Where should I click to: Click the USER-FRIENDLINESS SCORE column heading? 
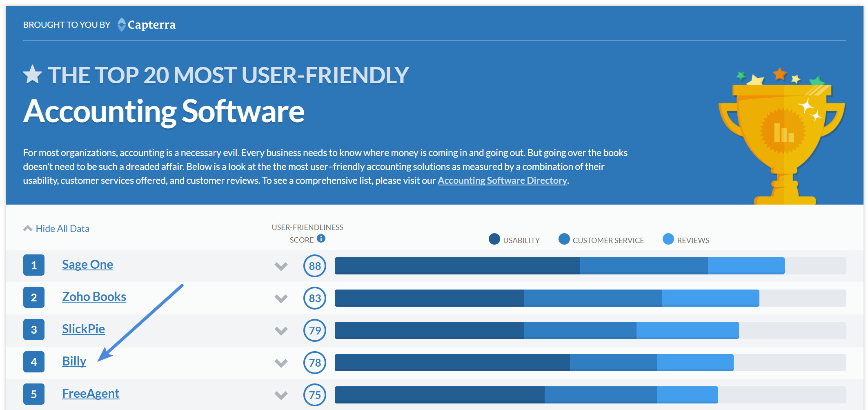[307, 233]
